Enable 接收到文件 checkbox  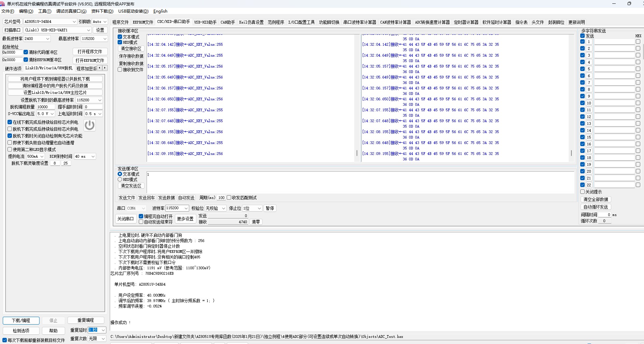point(120,70)
